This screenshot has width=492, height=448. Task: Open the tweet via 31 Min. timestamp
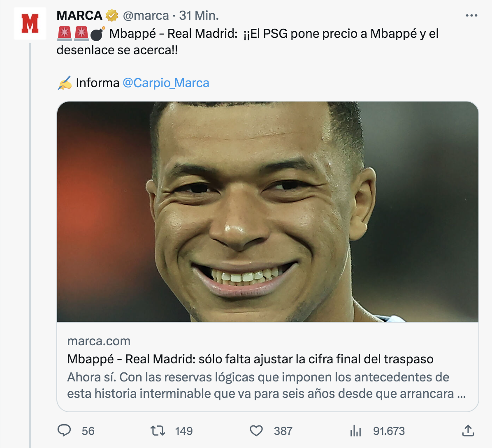tap(199, 16)
